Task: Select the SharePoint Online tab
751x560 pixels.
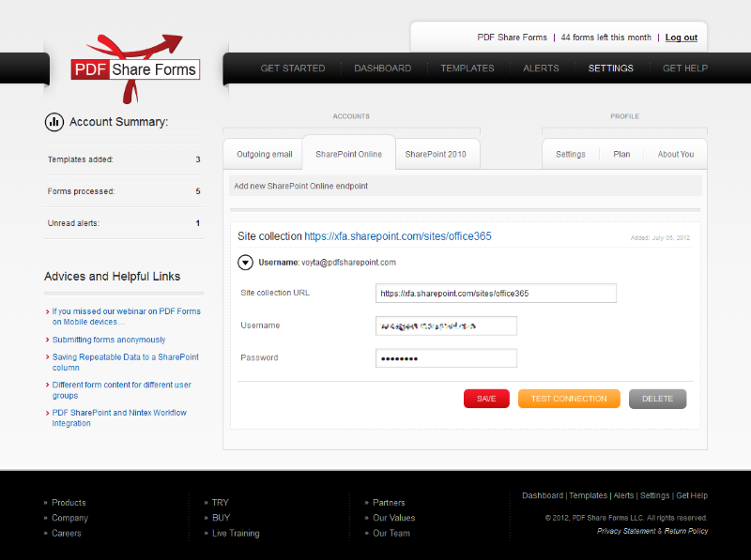Action: pos(348,154)
